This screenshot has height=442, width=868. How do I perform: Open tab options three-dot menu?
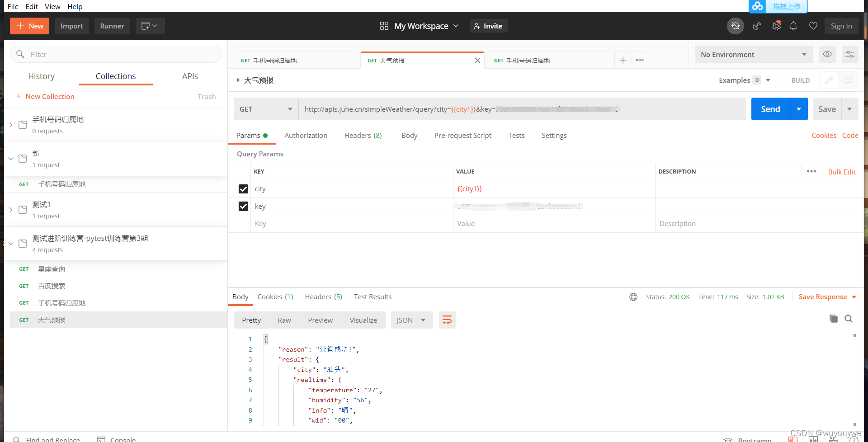(x=640, y=60)
